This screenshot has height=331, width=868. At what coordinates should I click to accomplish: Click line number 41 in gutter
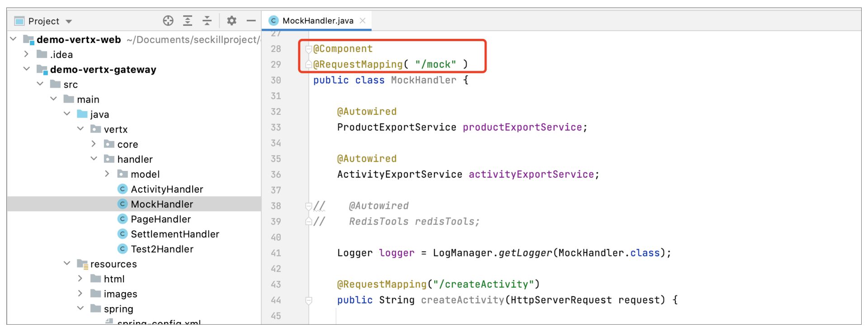[x=276, y=253]
